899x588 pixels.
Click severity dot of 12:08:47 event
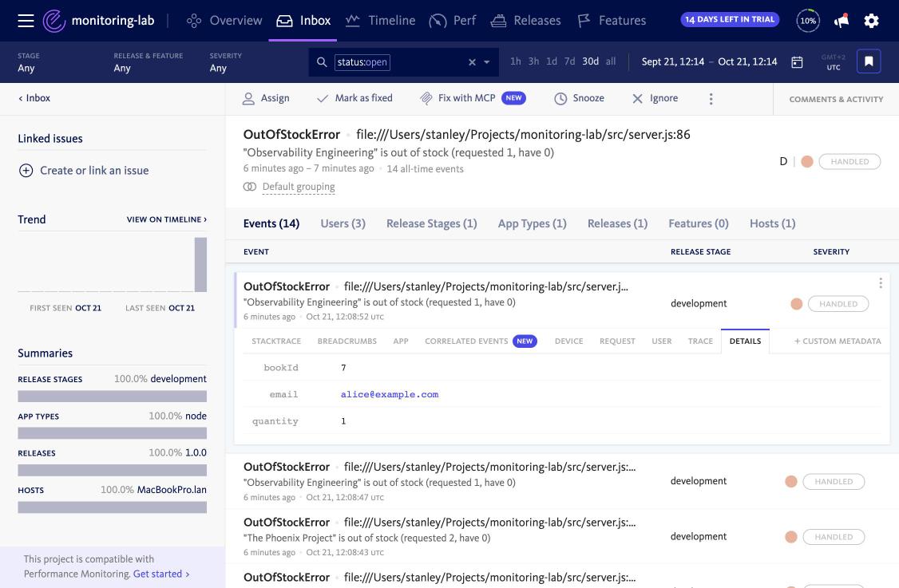[790, 481]
